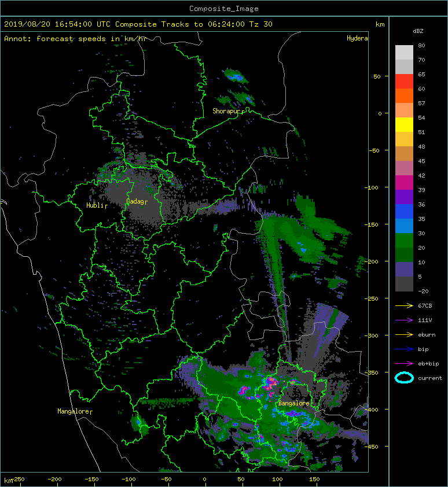Pick the slate purple 5-10 dBZ swatch

(404, 269)
